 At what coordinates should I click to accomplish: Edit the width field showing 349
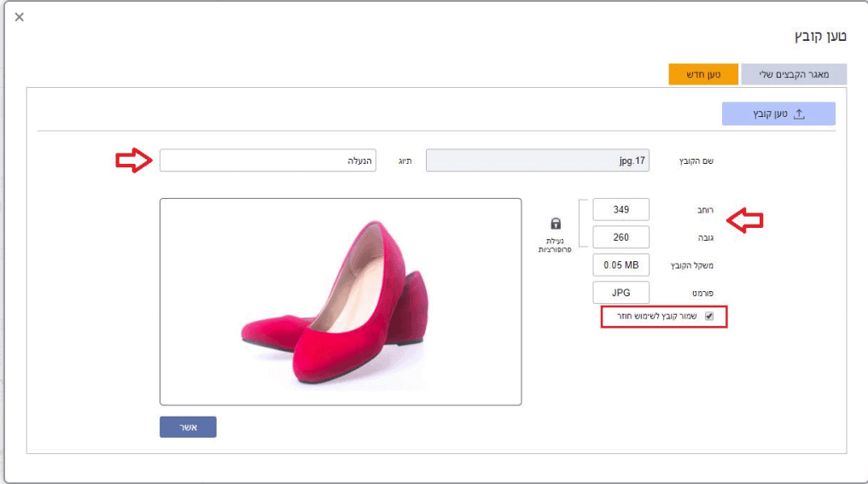click(x=621, y=210)
